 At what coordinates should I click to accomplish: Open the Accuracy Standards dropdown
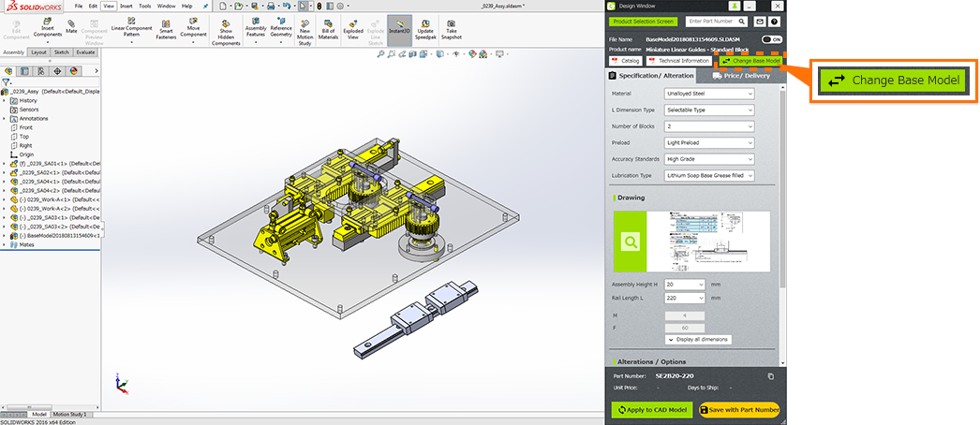(x=709, y=159)
